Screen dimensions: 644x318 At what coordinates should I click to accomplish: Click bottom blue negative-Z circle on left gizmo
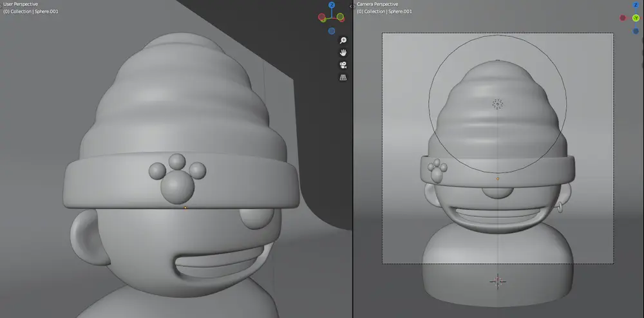(x=332, y=30)
